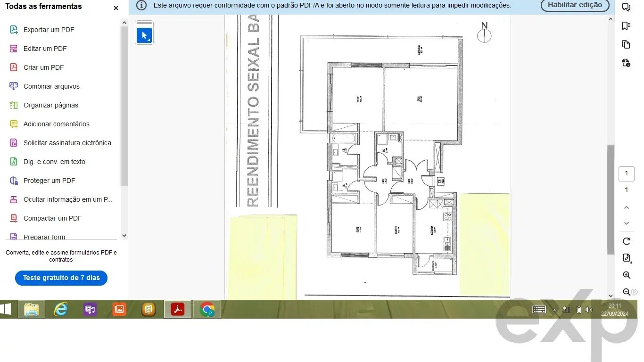Open the Exportar um PDF tool
Viewport: 644px width, 362px height.
[x=49, y=30]
